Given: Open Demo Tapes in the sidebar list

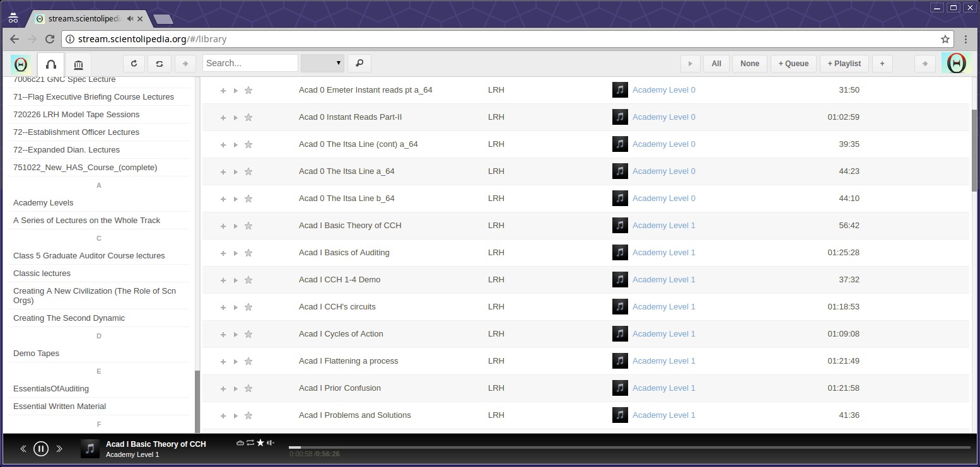Looking at the screenshot, I should tap(36, 353).
